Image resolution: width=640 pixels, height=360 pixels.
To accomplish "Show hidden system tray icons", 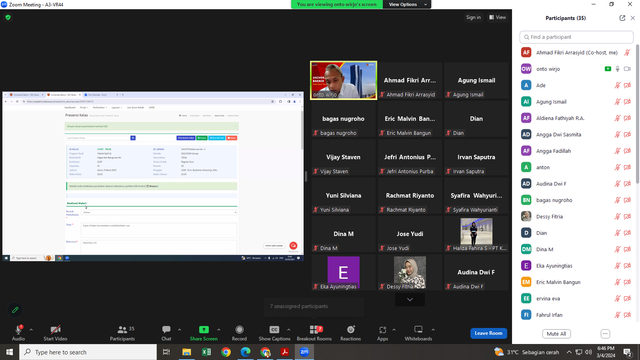I will 569,352.
